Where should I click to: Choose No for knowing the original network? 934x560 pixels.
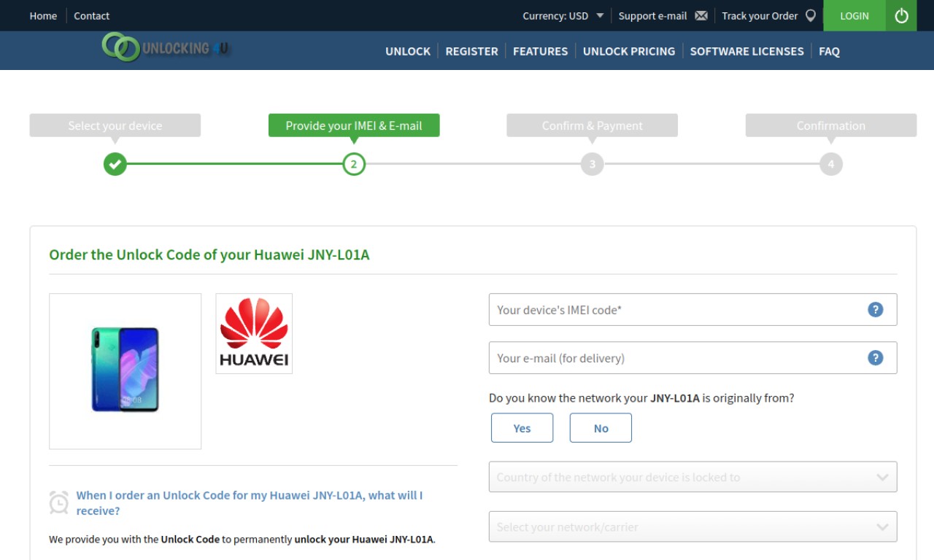601,428
